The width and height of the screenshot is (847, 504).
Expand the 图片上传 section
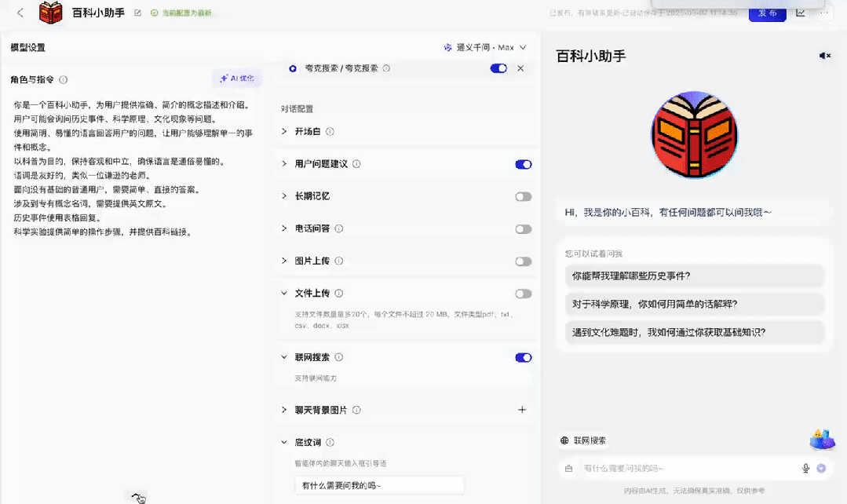(x=284, y=261)
